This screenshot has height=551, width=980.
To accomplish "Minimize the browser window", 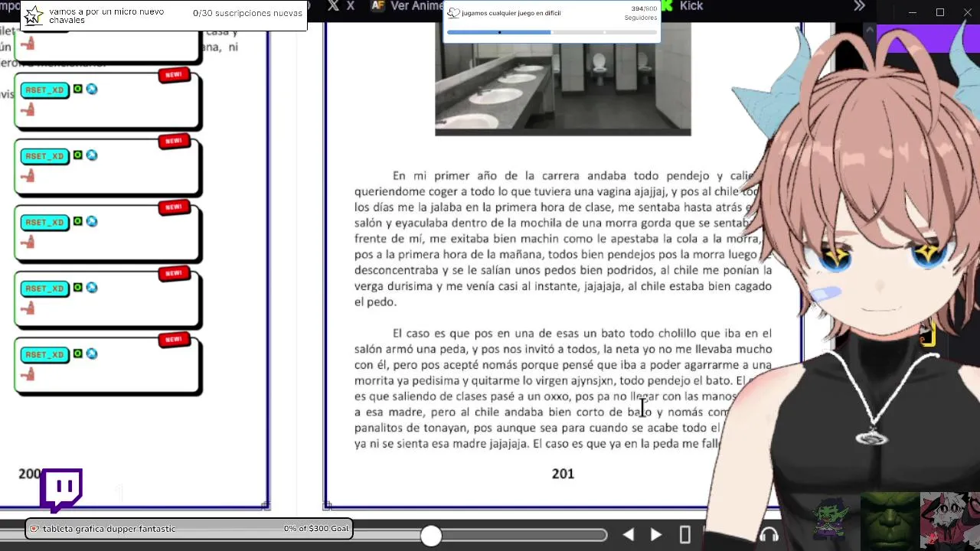I will [x=913, y=12].
